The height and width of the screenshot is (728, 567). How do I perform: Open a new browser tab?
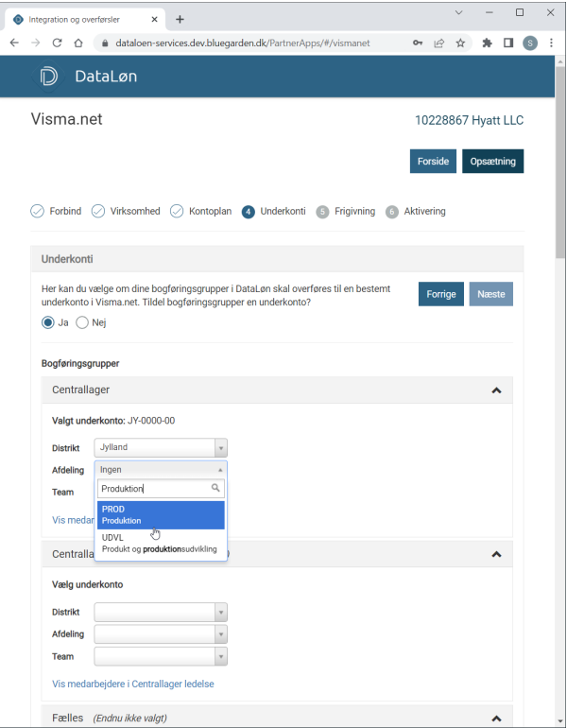(180, 19)
